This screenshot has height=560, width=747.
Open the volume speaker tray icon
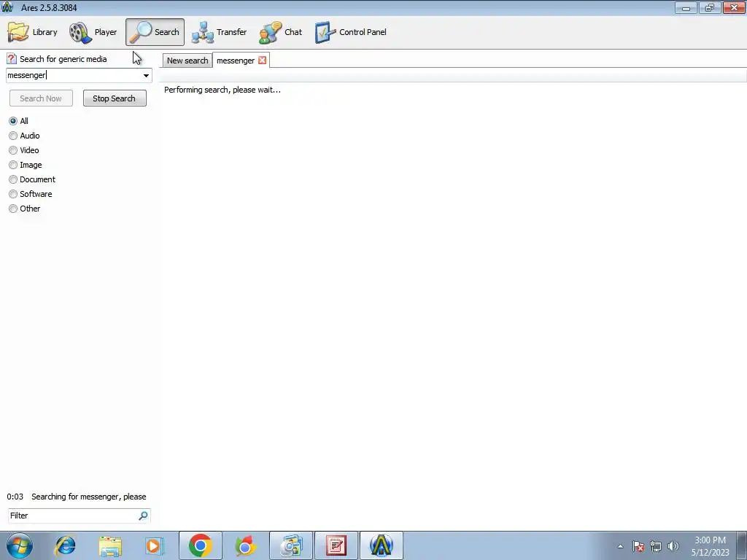pyautogui.click(x=673, y=546)
